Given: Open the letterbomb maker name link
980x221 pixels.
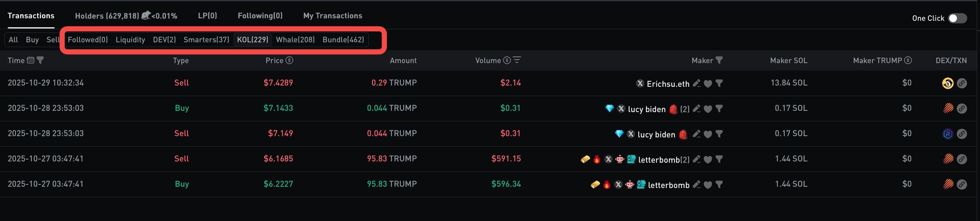Looking at the screenshot, I should point(668,185).
